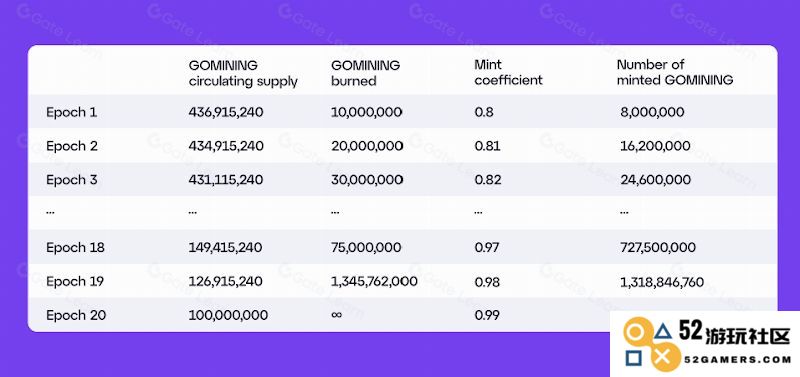
Task: Select the Epoch 19 row label
Action: (75, 281)
